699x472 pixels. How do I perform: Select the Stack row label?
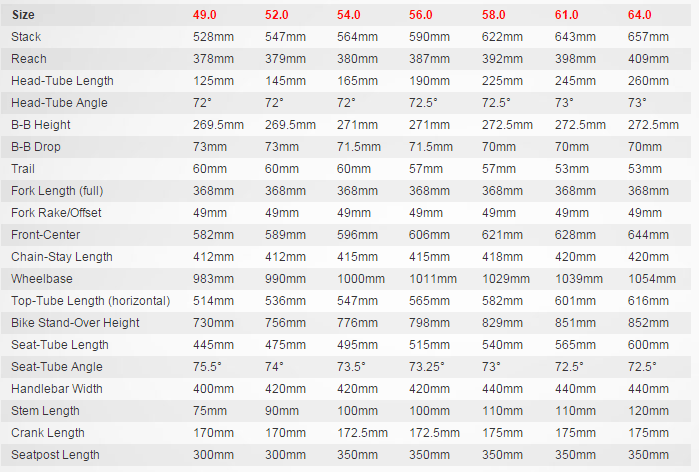point(26,37)
